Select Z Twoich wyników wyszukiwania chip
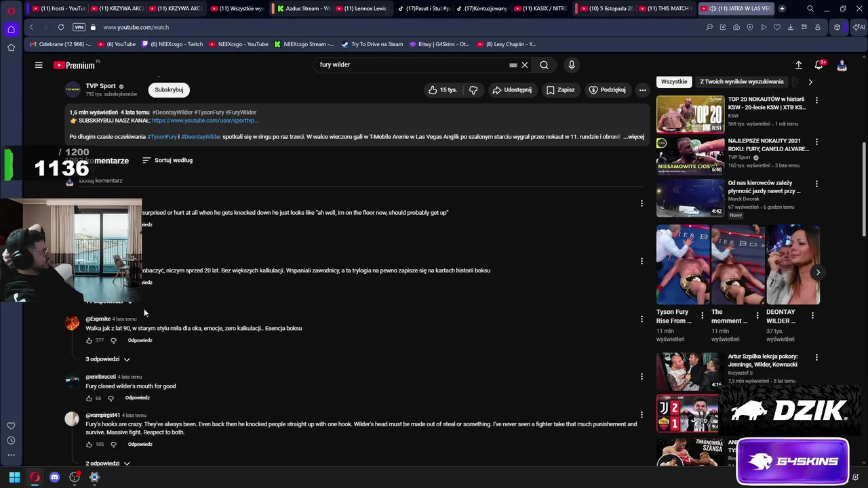 click(741, 81)
